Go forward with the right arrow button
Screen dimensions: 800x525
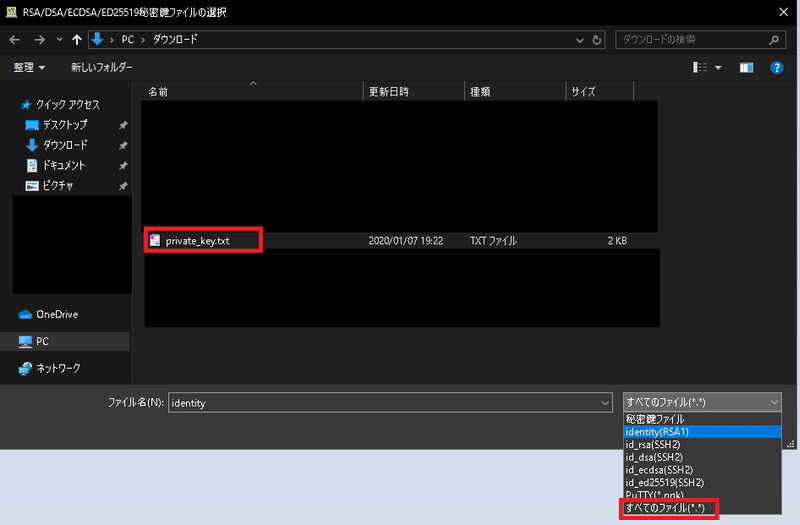click(x=39, y=40)
